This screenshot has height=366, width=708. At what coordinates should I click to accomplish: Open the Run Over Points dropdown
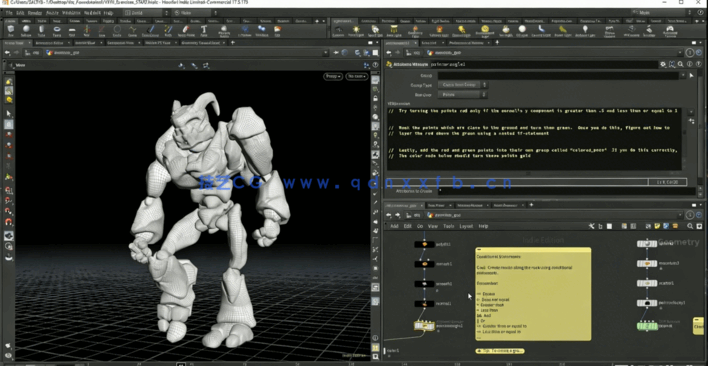(x=463, y=95)
